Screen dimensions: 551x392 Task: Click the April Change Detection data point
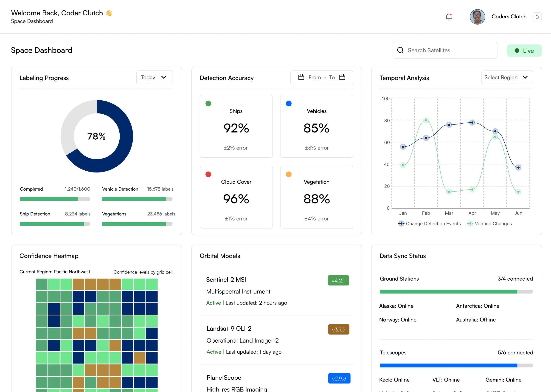click(x=472, y=123)
